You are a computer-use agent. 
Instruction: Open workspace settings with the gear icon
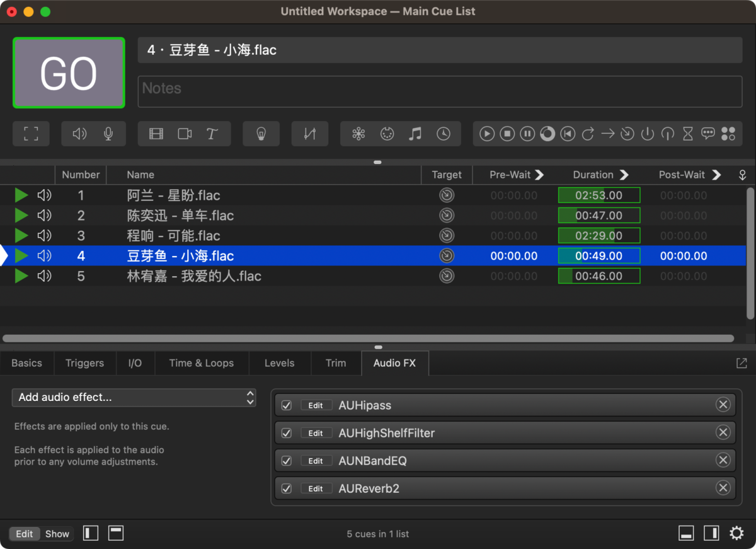[736, 533]
